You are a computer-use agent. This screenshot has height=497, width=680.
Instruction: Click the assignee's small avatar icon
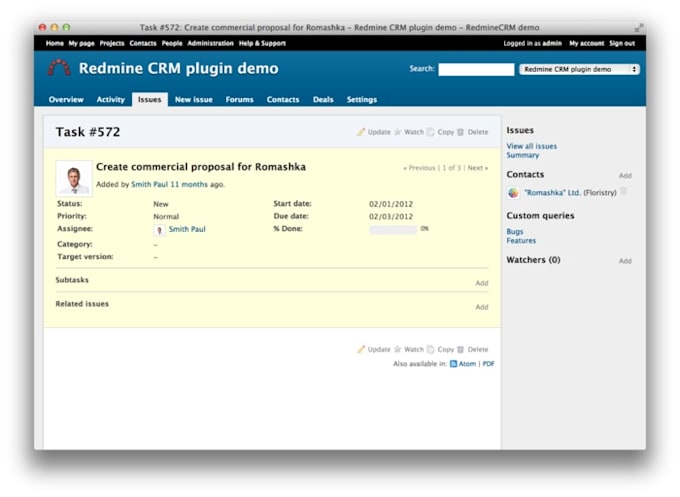[x=159, y=230]
